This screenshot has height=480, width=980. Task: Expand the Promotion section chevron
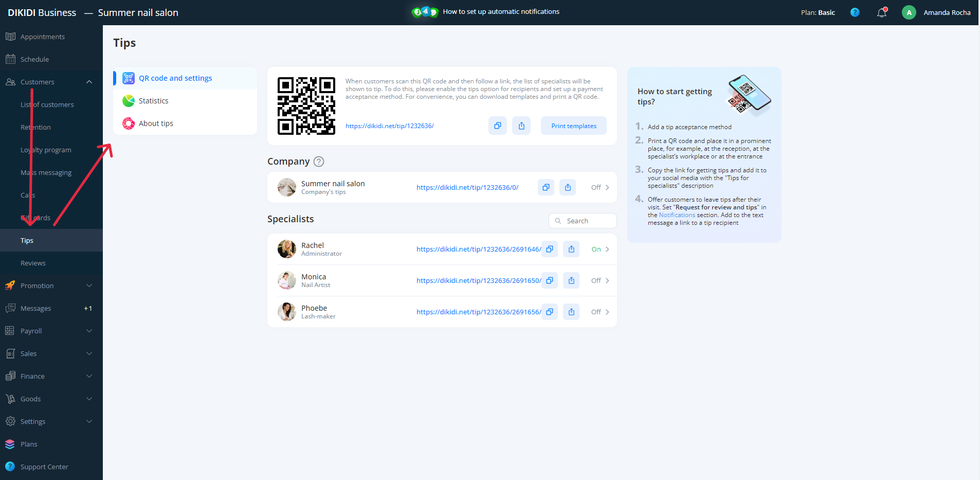(89, 286)
